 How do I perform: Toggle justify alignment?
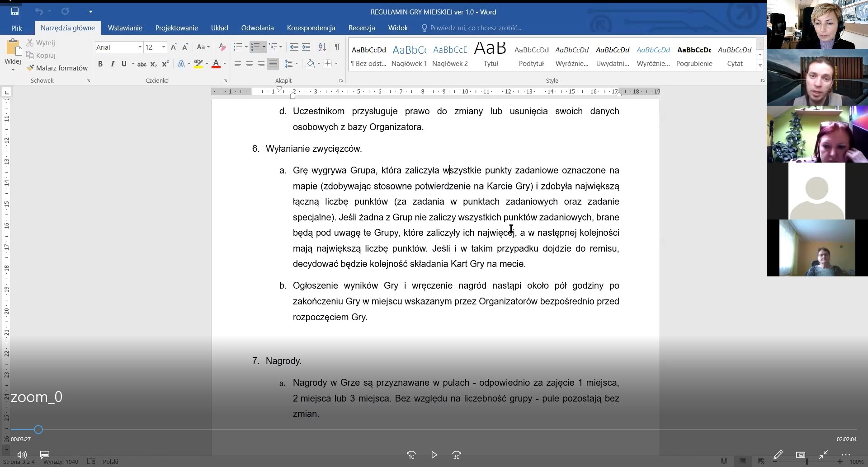coord(273,64)
